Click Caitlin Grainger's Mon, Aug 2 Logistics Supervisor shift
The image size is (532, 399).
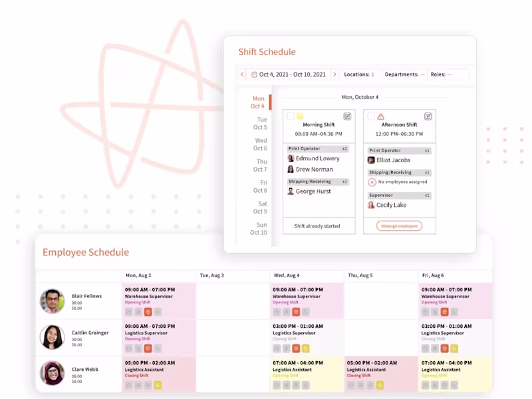[x=159, y=337]
